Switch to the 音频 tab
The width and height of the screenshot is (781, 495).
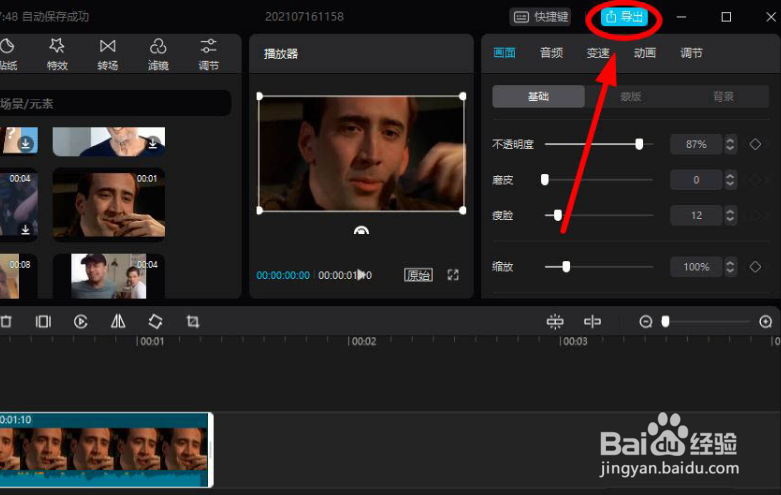551,53
